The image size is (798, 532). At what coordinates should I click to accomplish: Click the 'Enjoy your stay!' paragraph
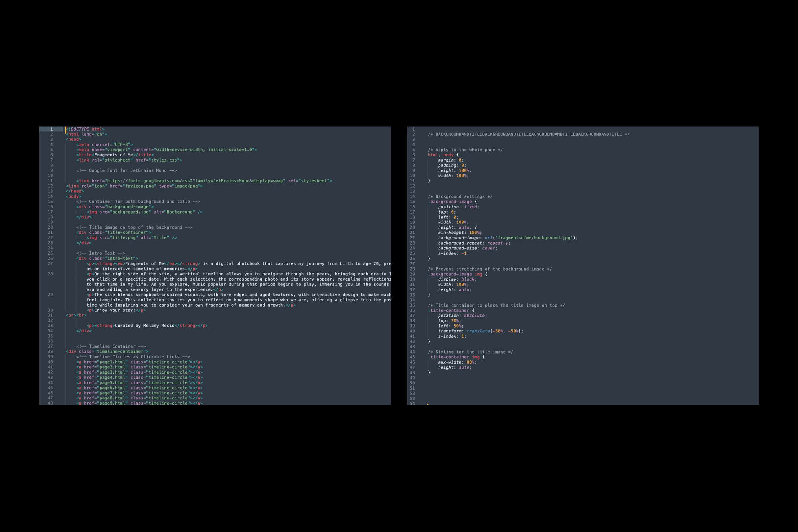coord(115,310)
